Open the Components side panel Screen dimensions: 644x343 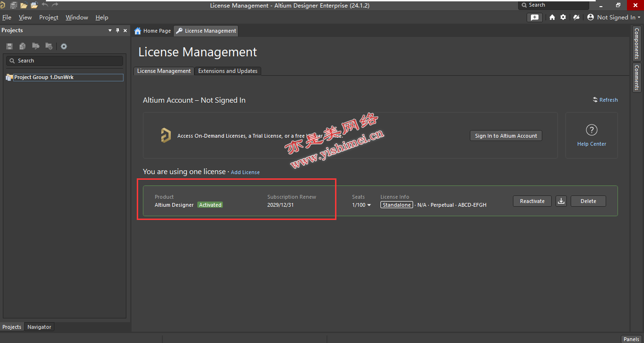click(636, 44)
